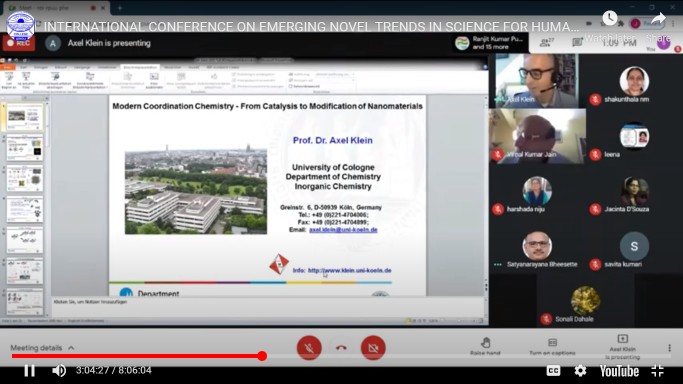Click the hang up call icon
683x384 pixels.
point(341,348)
